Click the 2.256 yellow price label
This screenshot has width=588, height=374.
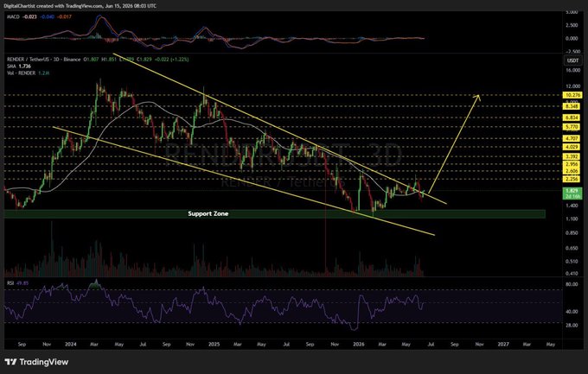(x=572, y=180)
